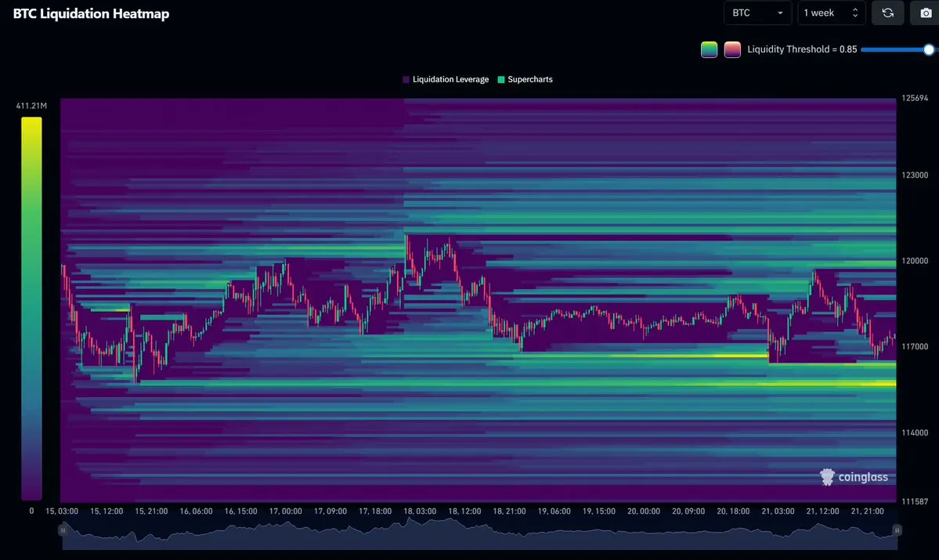Click the 20, 00:00 time axis label

click(644, 511)
